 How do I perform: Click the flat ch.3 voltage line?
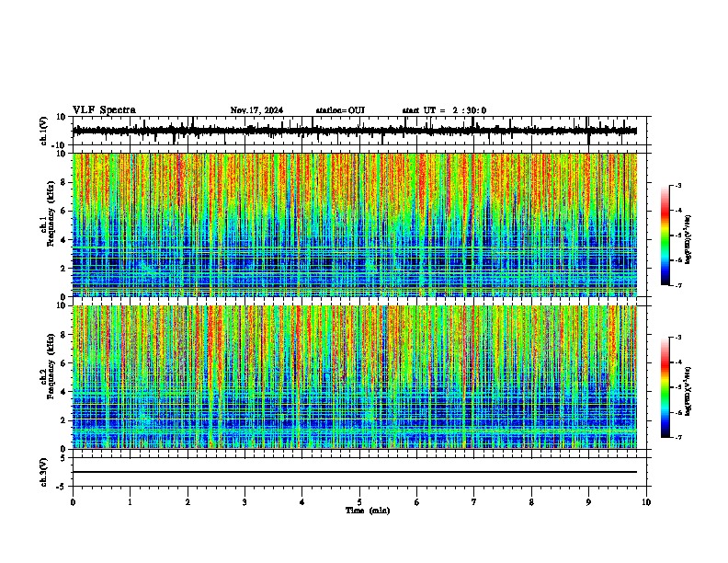[355, 472]
